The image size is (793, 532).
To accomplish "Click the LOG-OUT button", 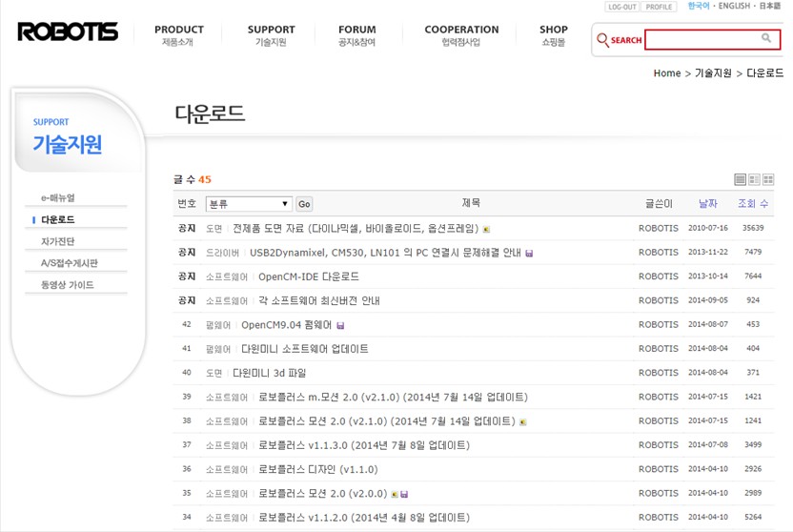I will (x=621, y=7).
